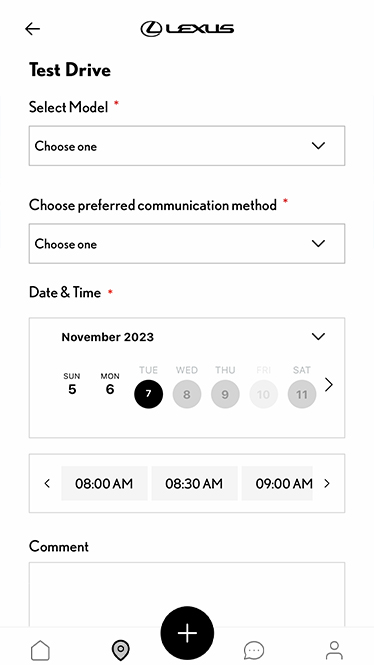Screen dimensions: 374x665
Task: Click the Lexus logo
Action: point(187,29)
